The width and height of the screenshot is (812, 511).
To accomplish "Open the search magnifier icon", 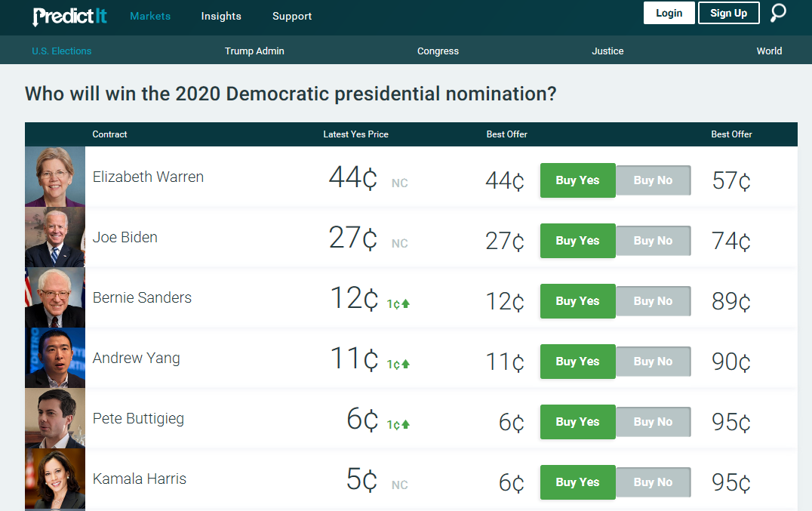I will (x=778, y=13).
